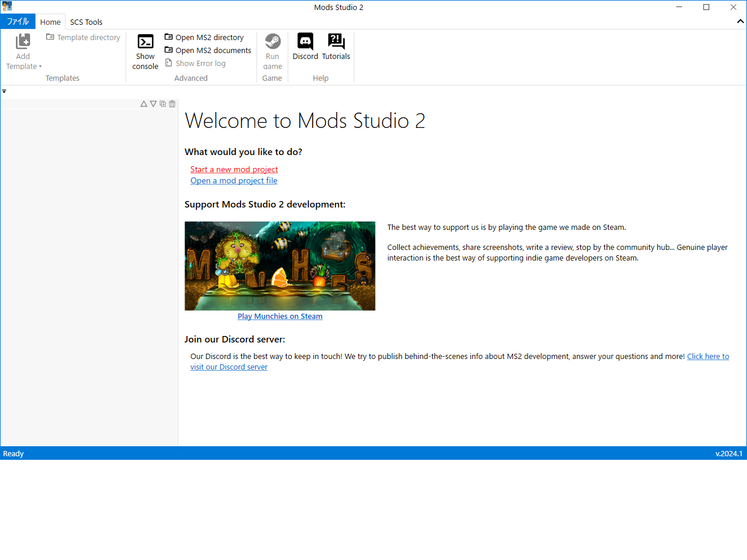Open the Show console terminal icon
This screenshot has height=560, width=747.
point(145,42)
